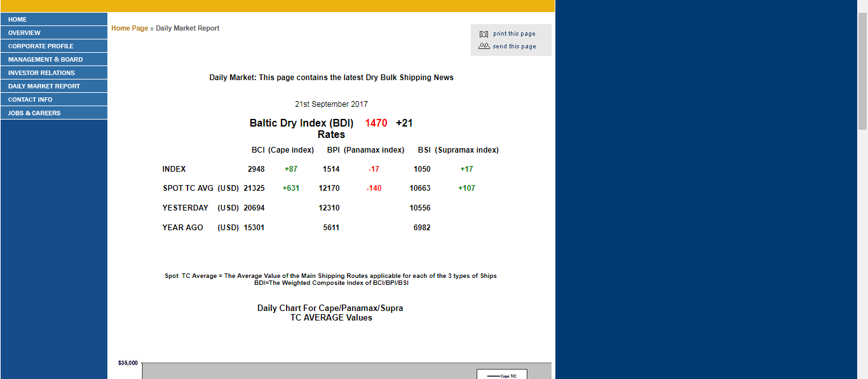Click the Baltic Dry Index (BDI) heading
This screenshot has height=379, width=868.
coord(302,123)
